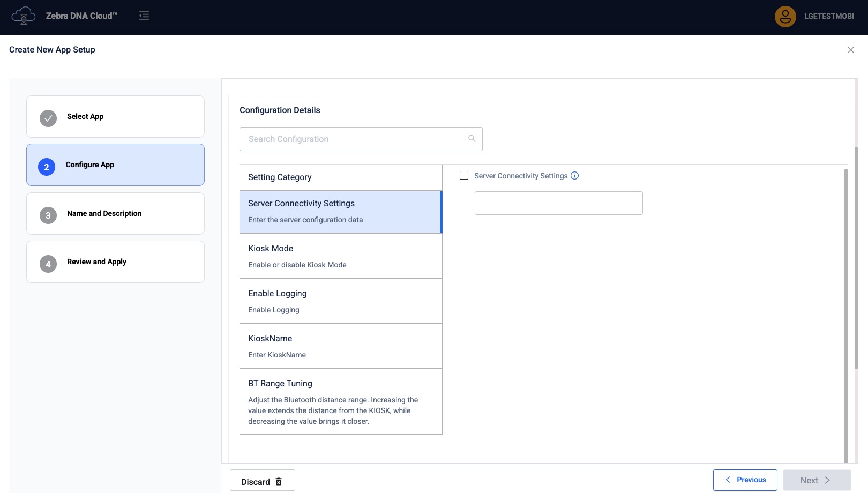This screenshot has width=868, height=493.
Task: Click info icon beside Server Connectivity Settings
Action: pos(574,176)
